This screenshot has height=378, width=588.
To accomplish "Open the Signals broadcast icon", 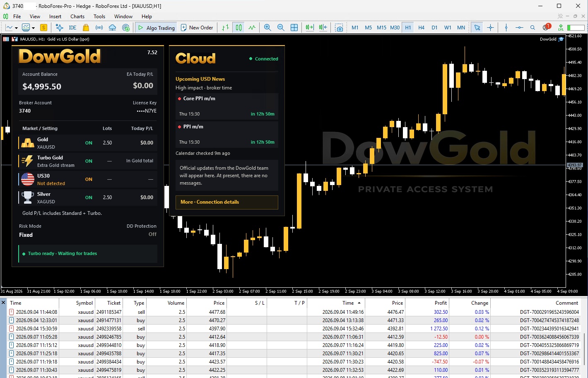I will [99, 28].
